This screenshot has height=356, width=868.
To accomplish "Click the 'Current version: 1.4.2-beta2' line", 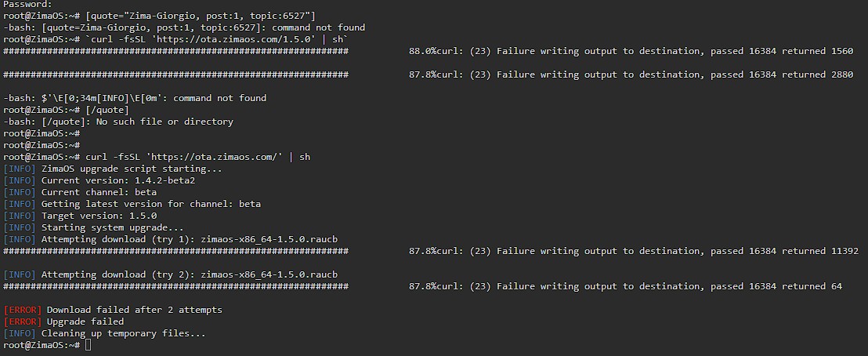I will [x=118, y=180].
